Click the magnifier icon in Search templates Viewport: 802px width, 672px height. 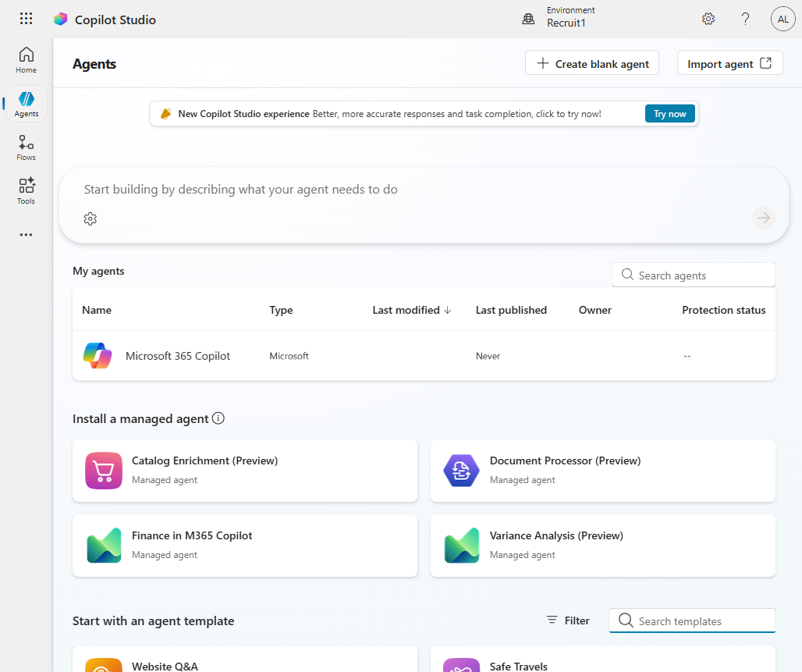coord(626,620)
